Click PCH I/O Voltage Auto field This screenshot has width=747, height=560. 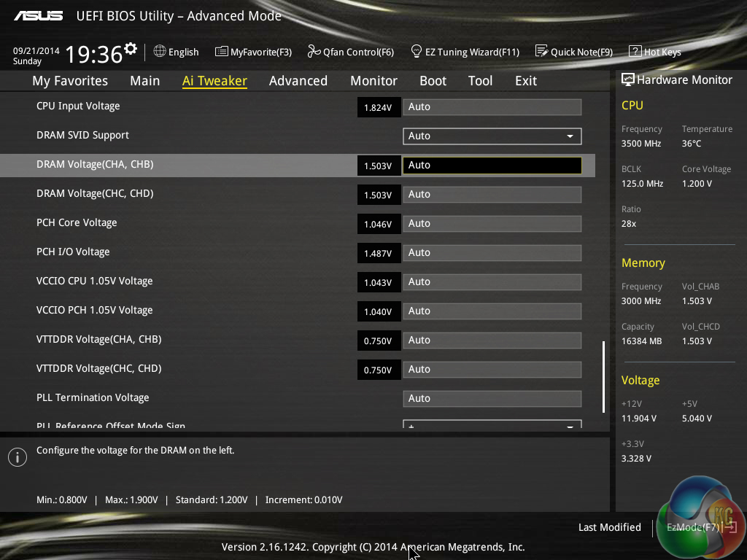[492, 253]
